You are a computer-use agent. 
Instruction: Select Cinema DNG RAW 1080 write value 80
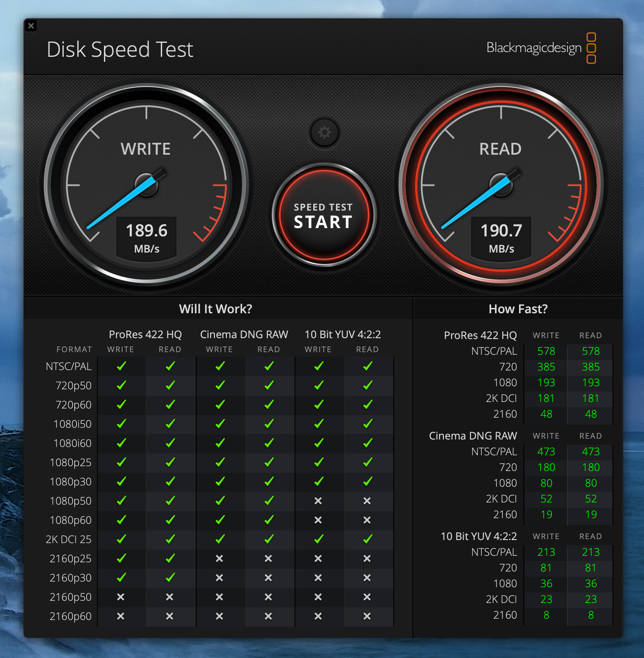(546, 483)
